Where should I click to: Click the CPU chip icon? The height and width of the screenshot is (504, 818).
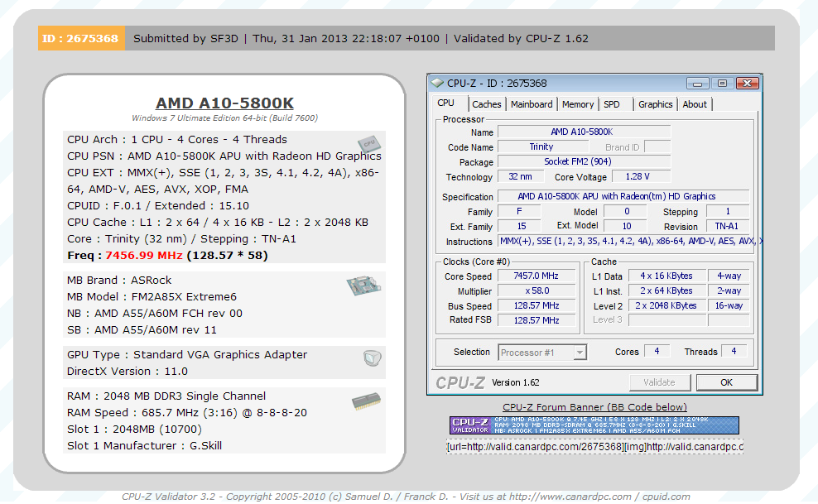point(369,144)
